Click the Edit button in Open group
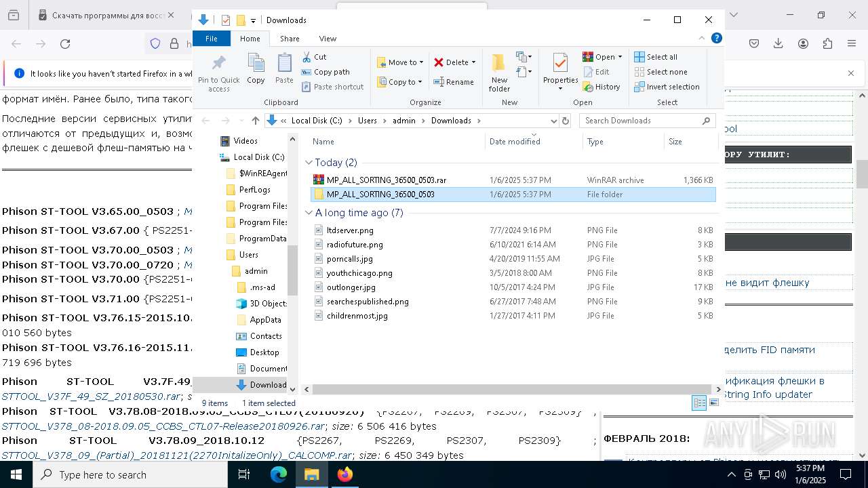The image size is (868, 488). [x=596, y=72]
